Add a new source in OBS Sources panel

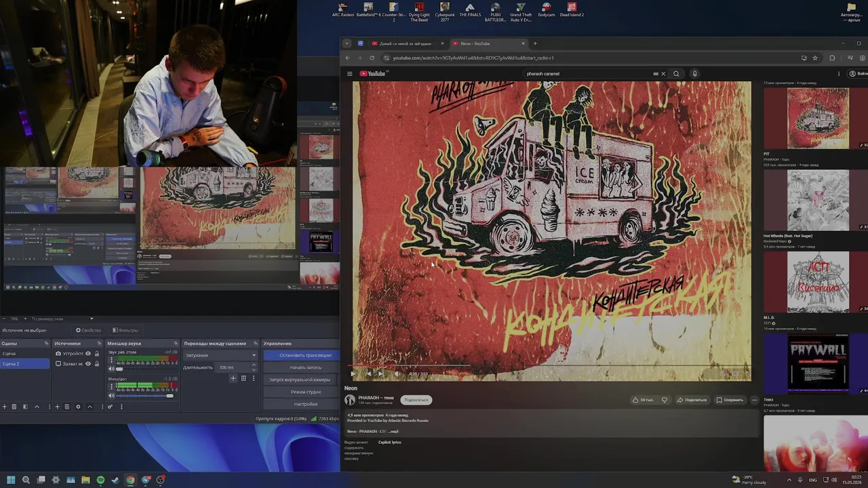[57, 407]
